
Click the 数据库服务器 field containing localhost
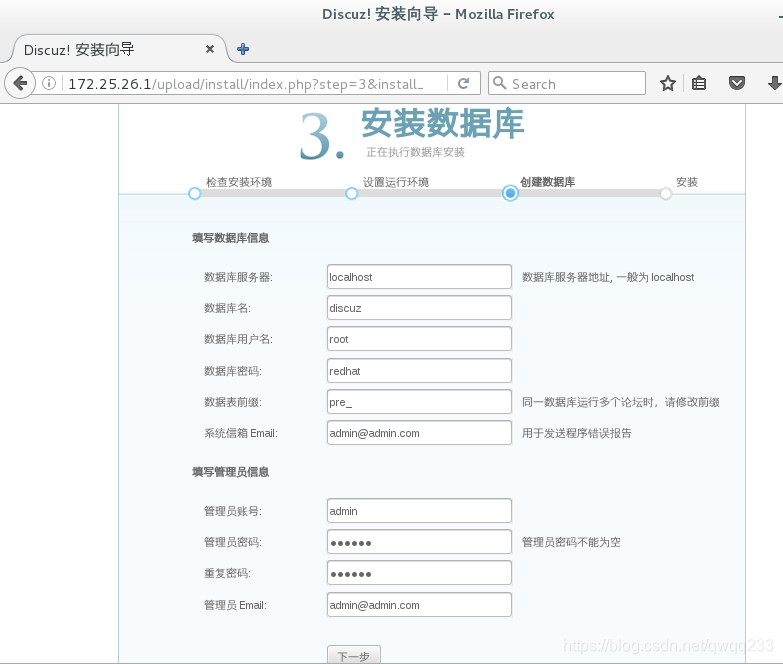(x=419, y=277)
